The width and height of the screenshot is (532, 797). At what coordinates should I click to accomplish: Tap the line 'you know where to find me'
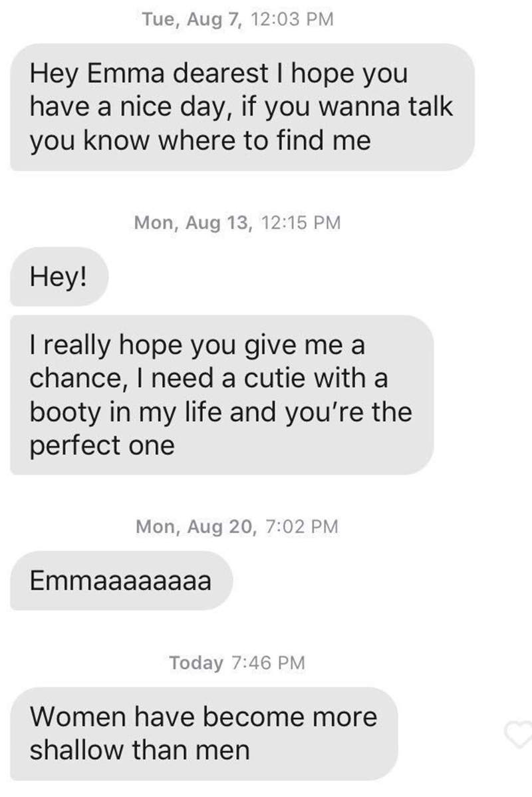pyautogui.click(x=199, y=141)
